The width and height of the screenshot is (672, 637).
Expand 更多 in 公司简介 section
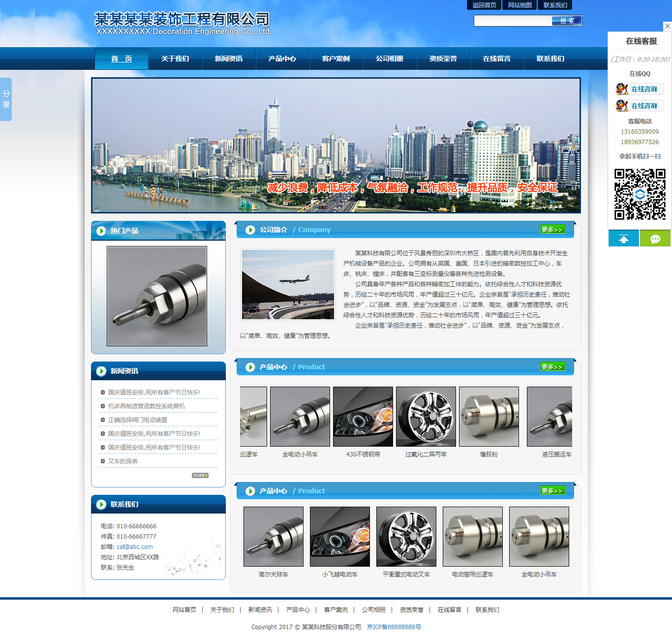click(x=552, y=230)
